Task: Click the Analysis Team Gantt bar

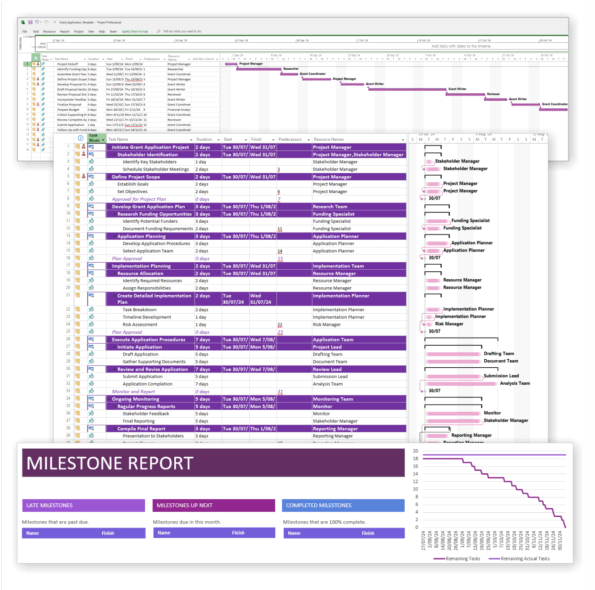Action: pyautogui.click(x=461, y=384)
